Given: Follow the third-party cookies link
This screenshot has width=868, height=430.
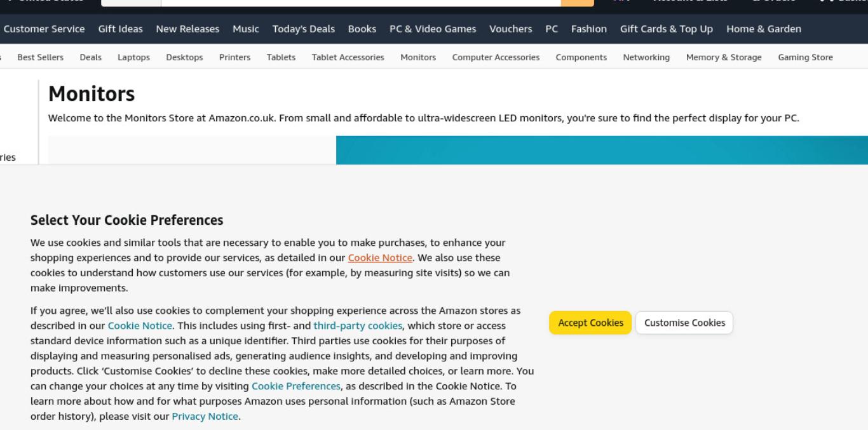Looking at the screenshot, I should [x=358, y=326].
